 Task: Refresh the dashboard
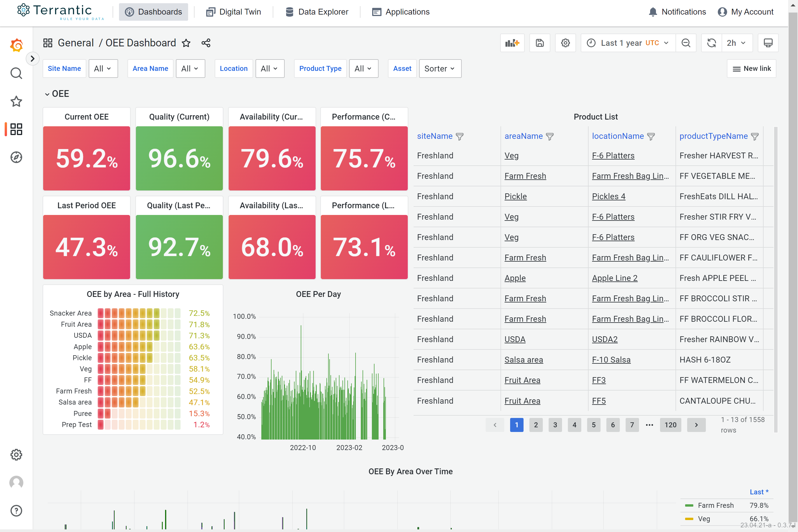pos(711,43)
